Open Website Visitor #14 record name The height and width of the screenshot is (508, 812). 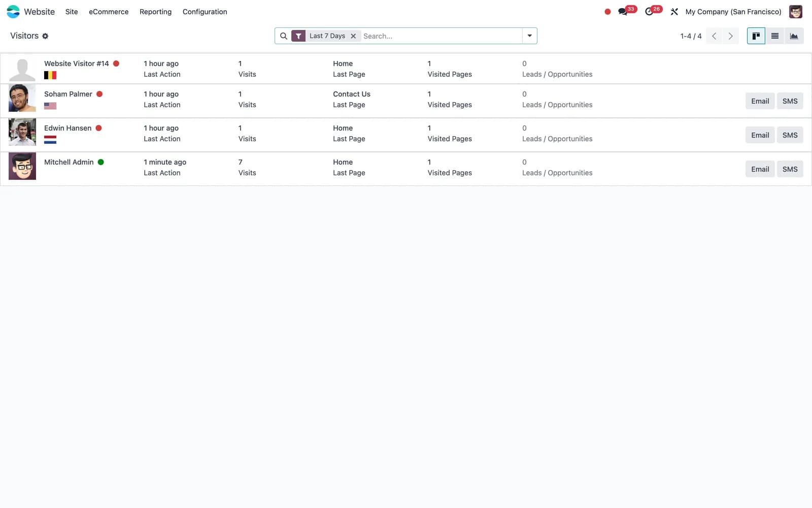pos(77,63)
